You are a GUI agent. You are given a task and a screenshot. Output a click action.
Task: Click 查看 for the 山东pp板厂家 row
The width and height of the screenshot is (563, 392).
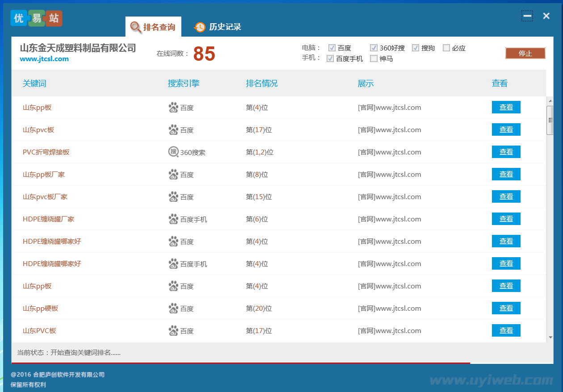point(506,174)
